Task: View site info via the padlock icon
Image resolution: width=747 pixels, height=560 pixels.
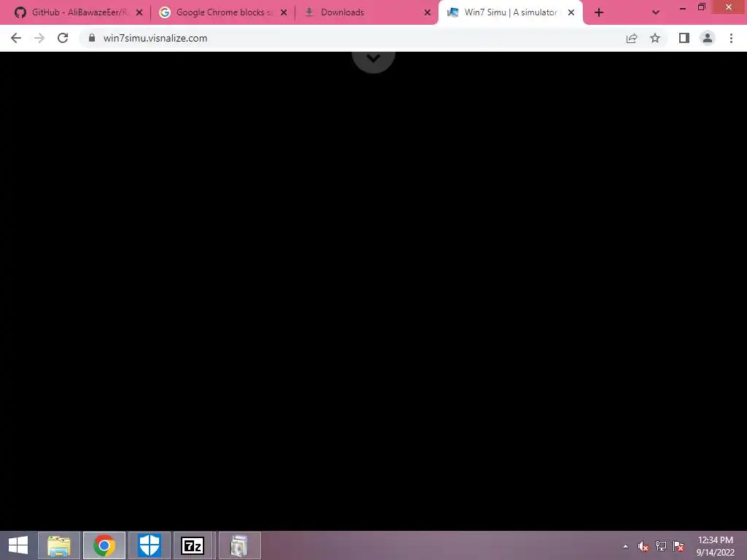Action: point(92,38)
